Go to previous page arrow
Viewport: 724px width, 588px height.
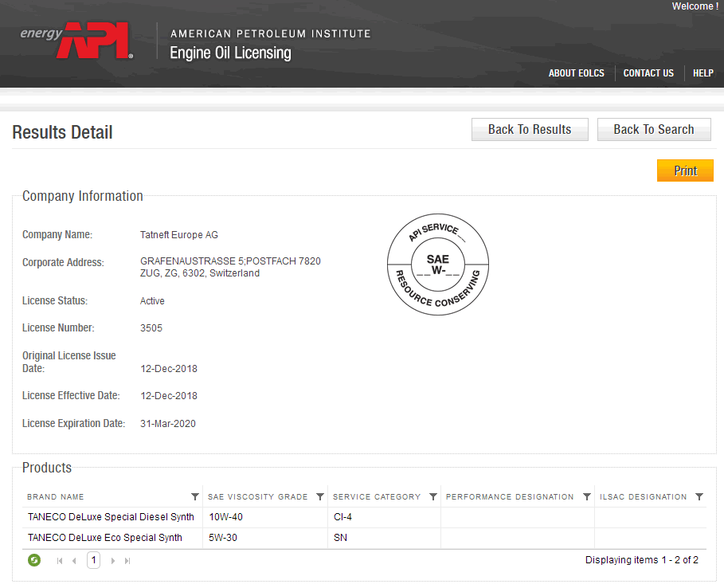coord(74,561)
